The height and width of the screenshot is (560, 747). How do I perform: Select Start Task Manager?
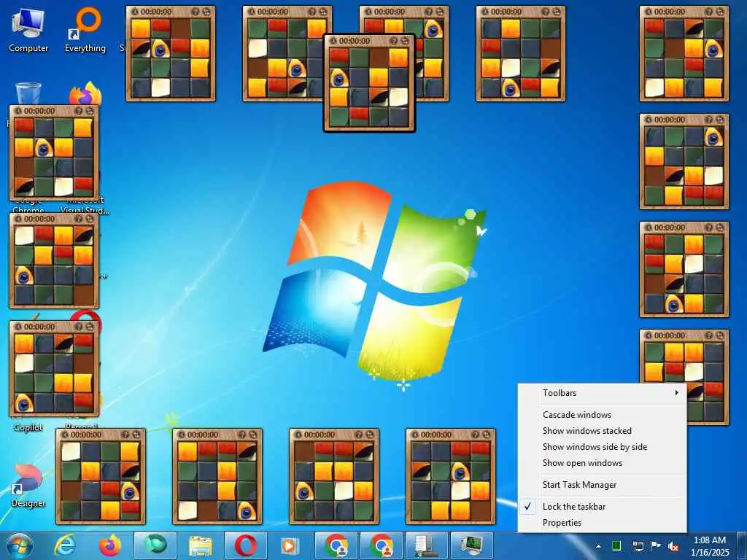coord(602,485)
